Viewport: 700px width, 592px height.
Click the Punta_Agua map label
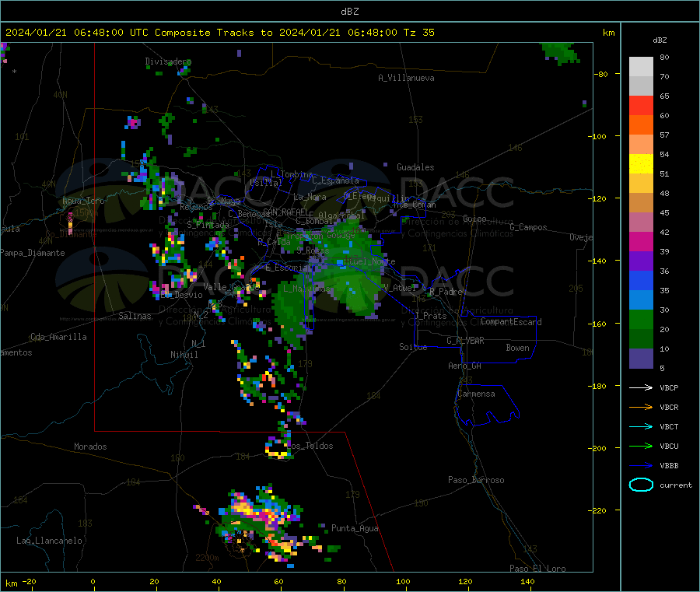coord(355,528)
